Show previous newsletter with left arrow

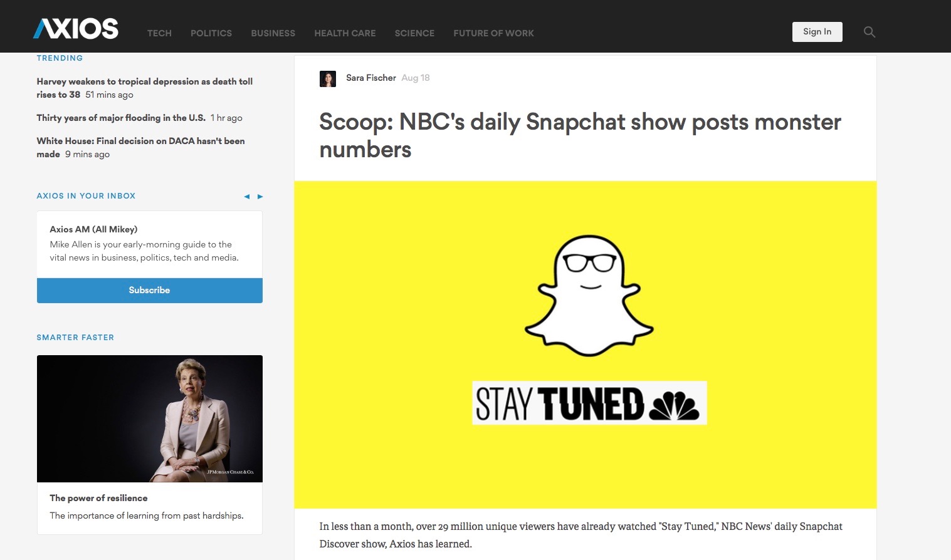click(x=247, y=197)
